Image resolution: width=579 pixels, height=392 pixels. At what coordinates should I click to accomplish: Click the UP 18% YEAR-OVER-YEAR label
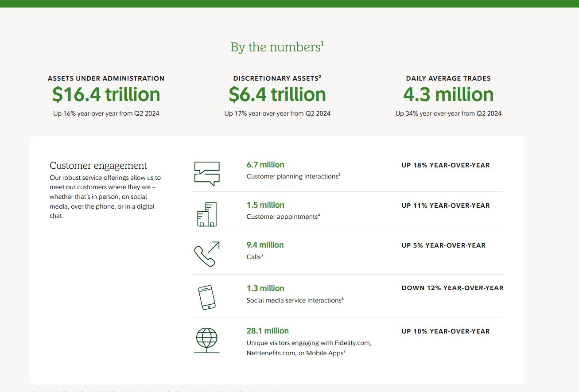click(x=446, y=165)
